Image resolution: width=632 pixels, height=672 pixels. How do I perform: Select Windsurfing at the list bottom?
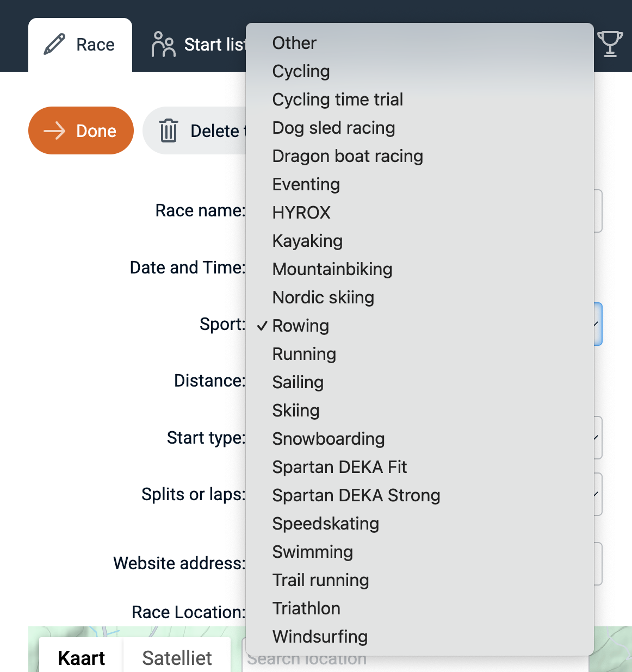click(320, 637)
